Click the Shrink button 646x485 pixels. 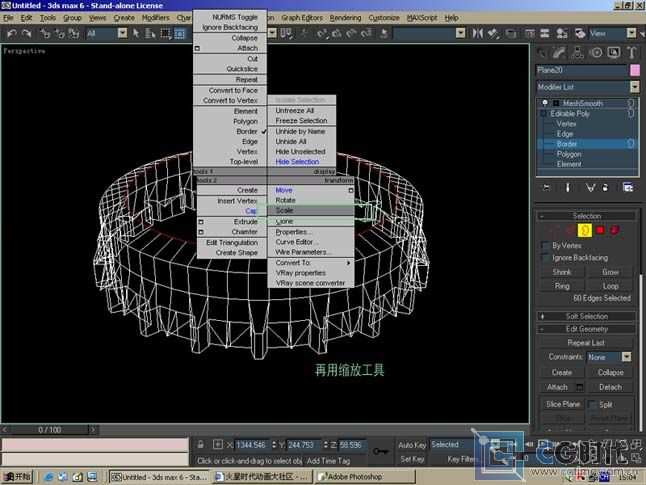click(562, 272)
